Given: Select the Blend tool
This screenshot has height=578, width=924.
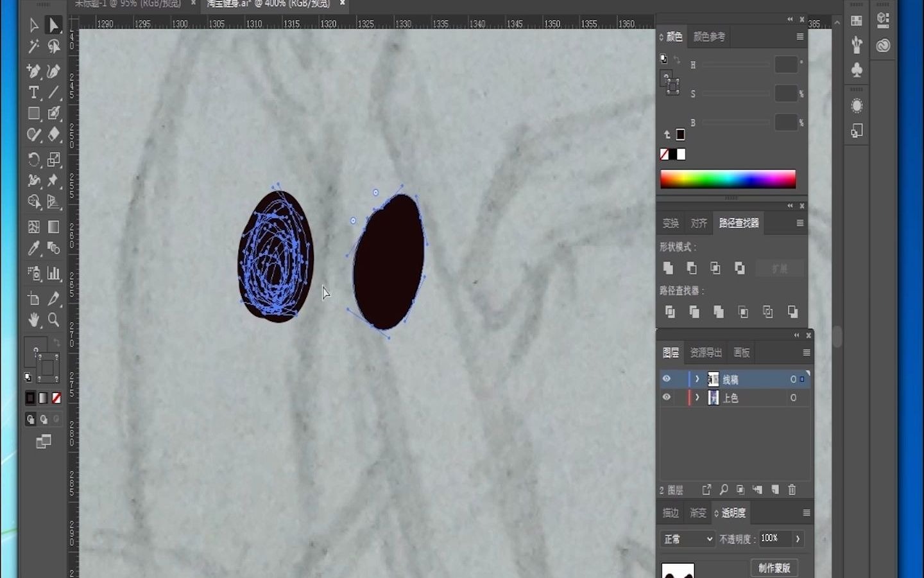Looking at the screenshot, I should [53, 248].
